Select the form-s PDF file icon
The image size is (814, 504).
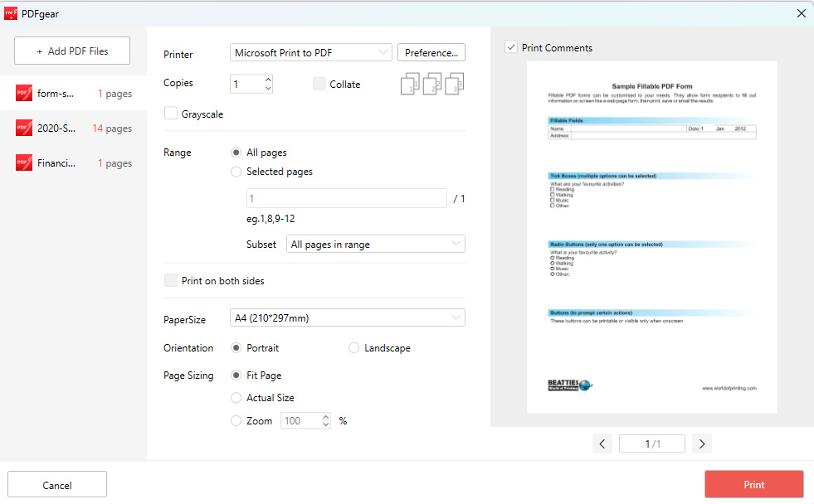22,93
